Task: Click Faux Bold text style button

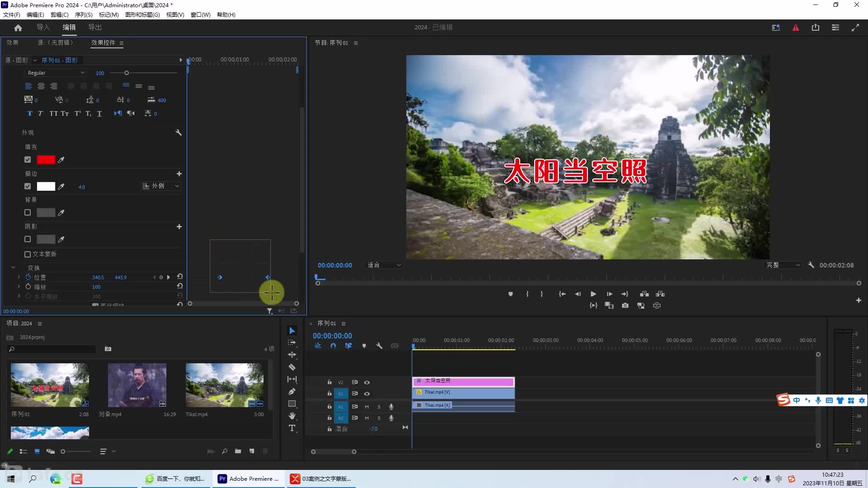Action: point(29,113)
